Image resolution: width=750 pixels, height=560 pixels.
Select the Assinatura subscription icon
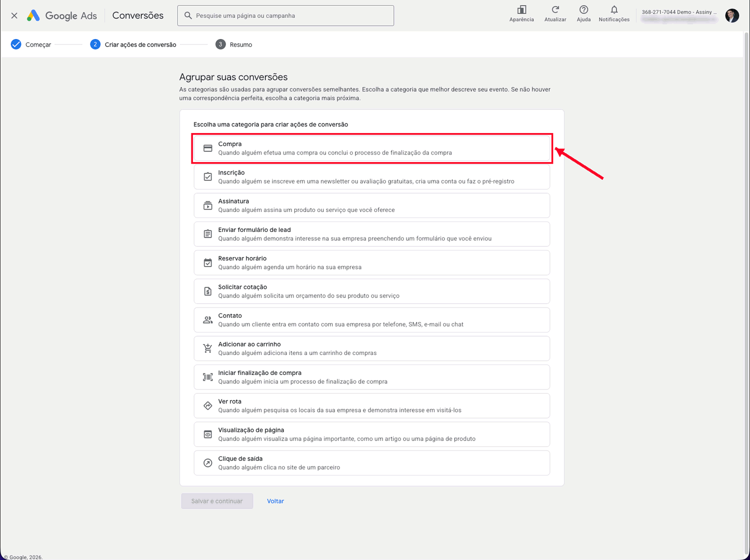point(208,205)
